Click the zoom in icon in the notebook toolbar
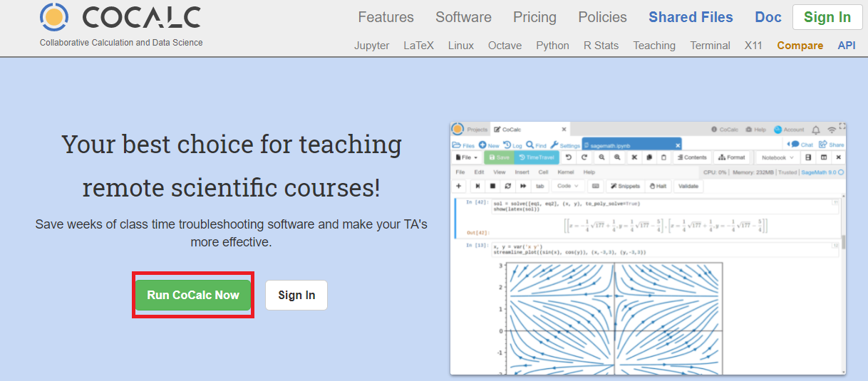The height and width of the screenshot is (381, 868). 617,157
